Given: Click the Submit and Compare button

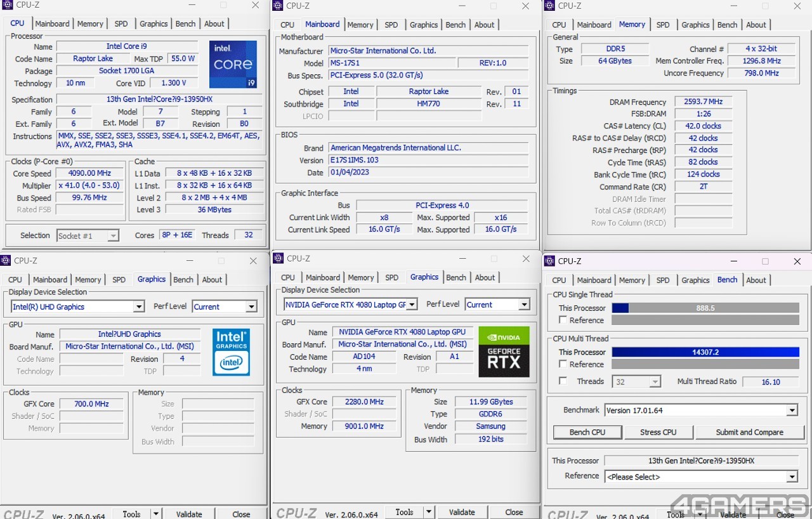Looking at the screenshot, I should 750,432.
